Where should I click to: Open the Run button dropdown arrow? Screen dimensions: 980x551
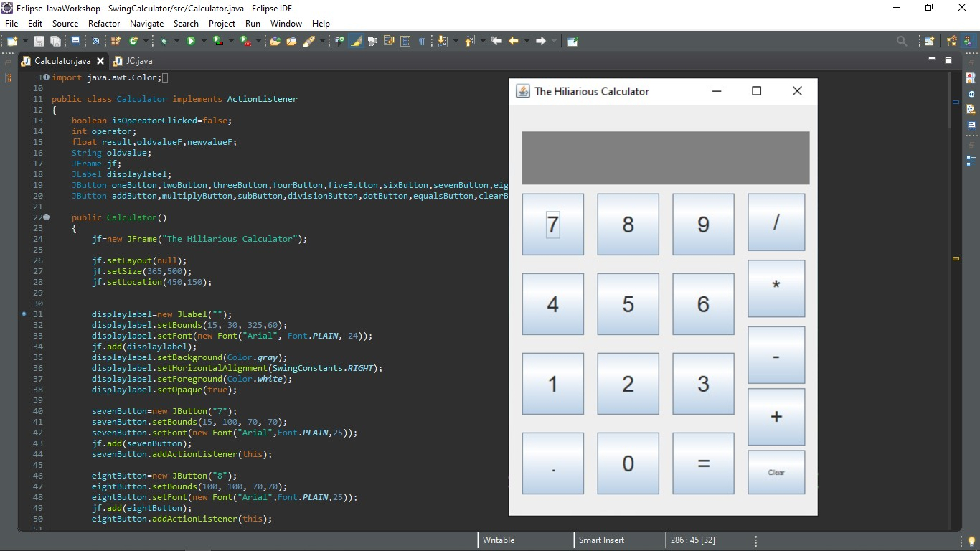click(202, 42)
